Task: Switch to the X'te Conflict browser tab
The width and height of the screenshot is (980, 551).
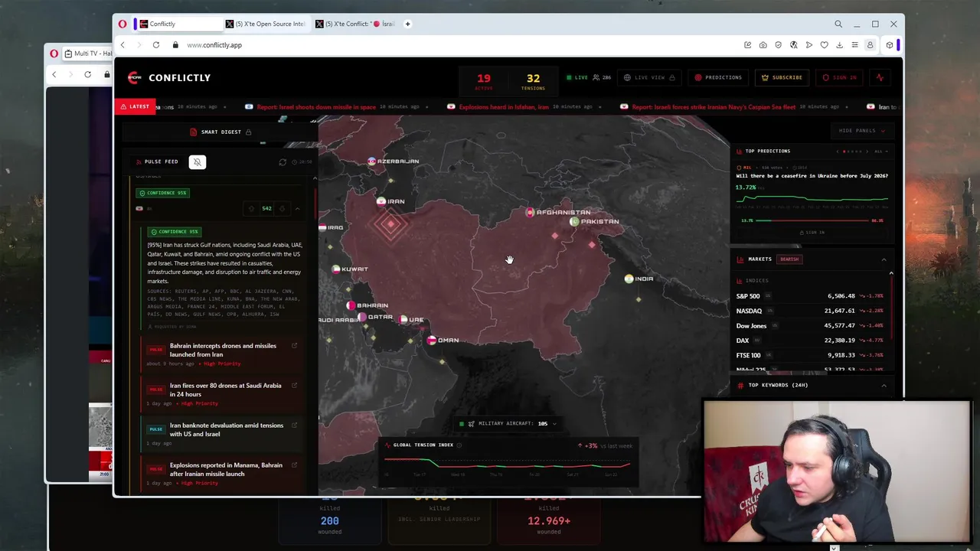Action: tap(354, 24)
